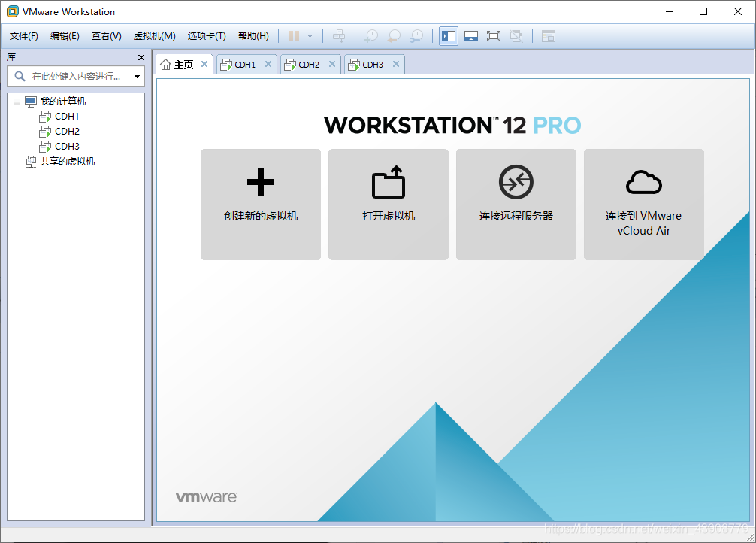Open the 编辑(E) menu
Image resolution: width=756 pixels, height=543 pixels.
(x=65, y=36)
